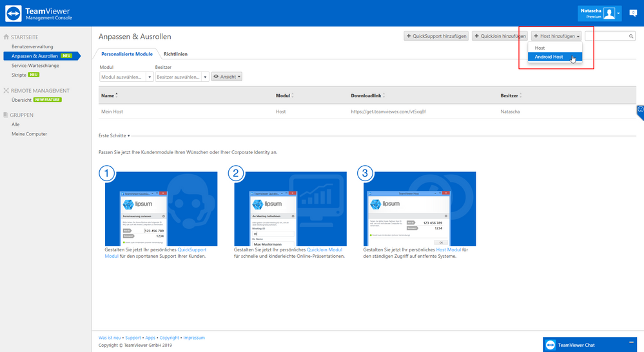Click QuickJoin hinzufügen button

[x=500, y=36]
